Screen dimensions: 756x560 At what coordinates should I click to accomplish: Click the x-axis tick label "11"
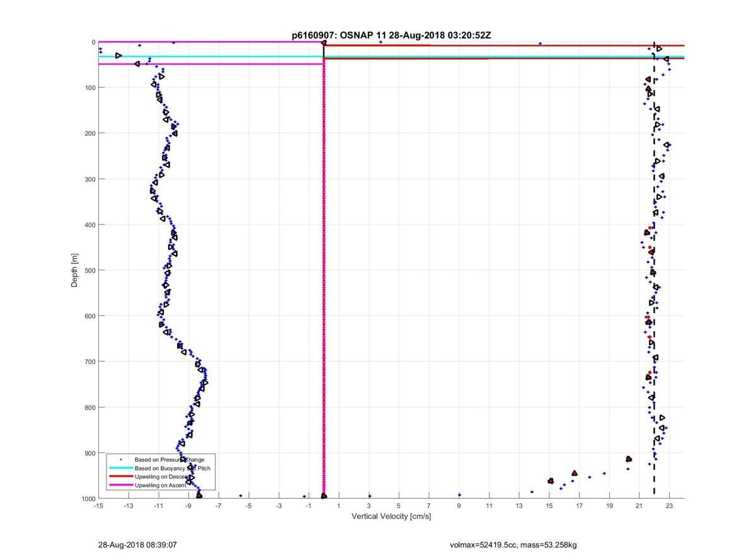pos(489,506)
